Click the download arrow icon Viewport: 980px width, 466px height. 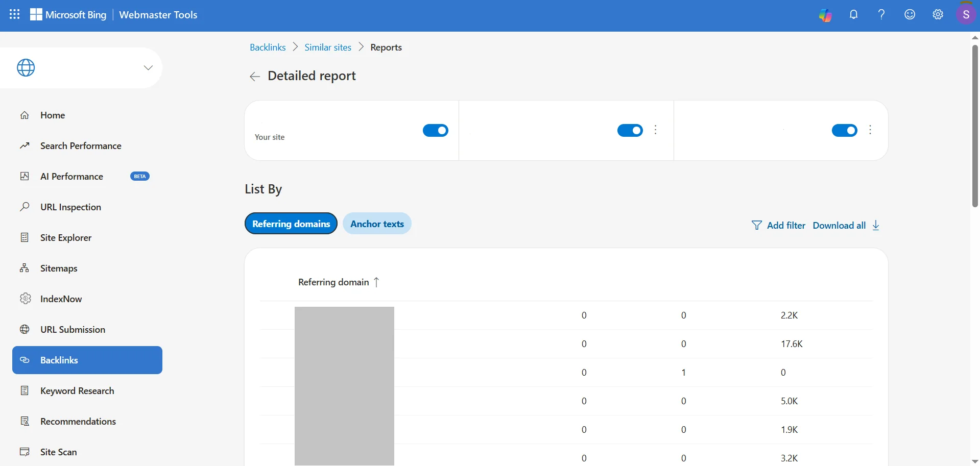click(876, 225)
